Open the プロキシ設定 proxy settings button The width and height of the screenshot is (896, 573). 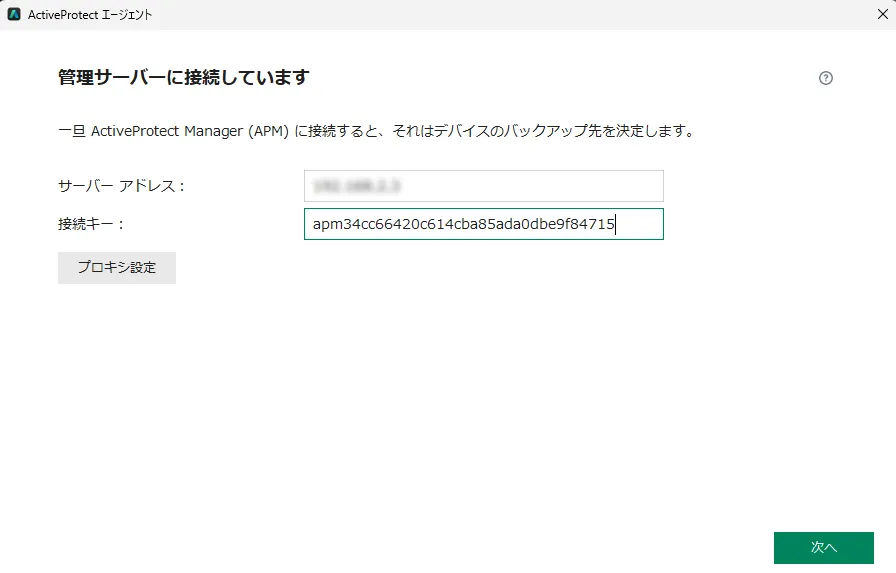[x=117, y=267]
